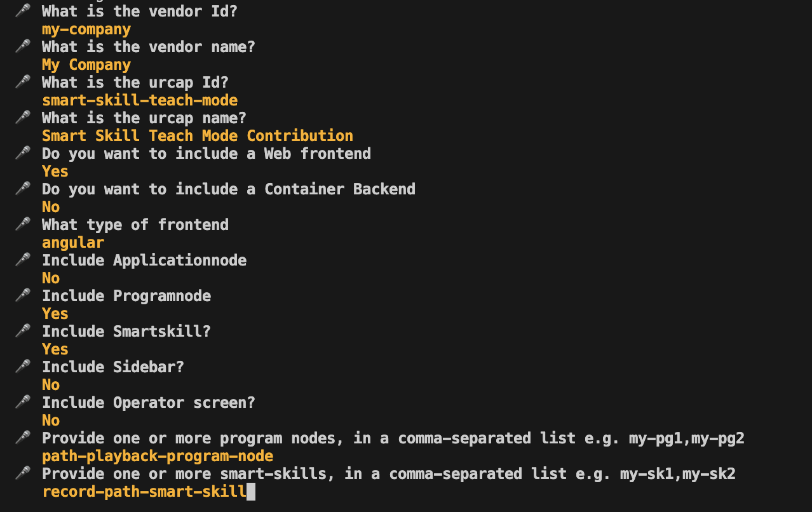This screenshot has height=512, width=812.
Task: Click microphone icon beside 'Include Sidebar?'
Action: tap(23, 367)
